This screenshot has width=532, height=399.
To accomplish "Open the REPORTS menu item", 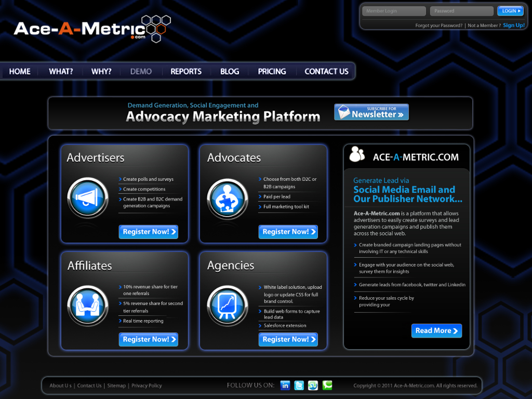I will tap(186, 72).
